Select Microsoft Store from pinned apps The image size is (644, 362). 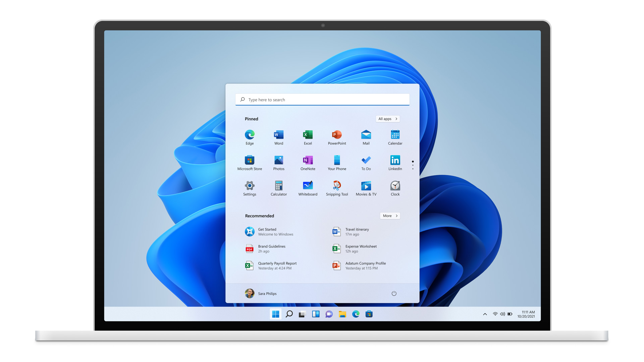249,161
